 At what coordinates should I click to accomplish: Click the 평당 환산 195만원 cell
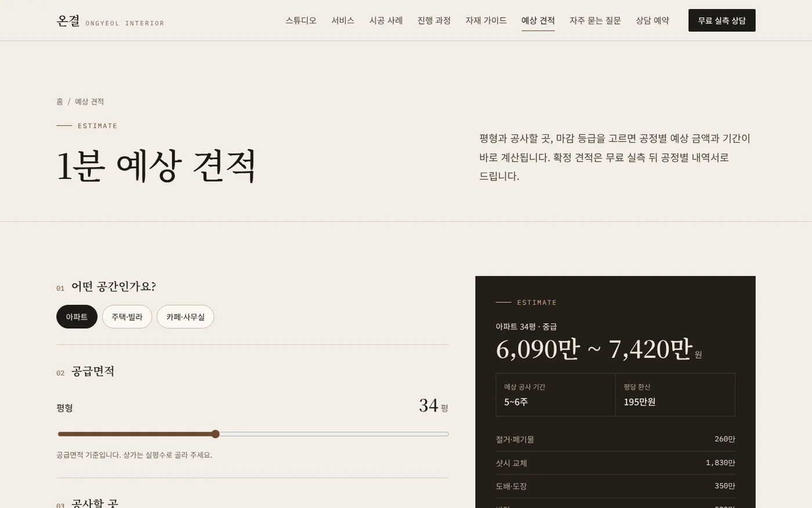pos(675,395)
